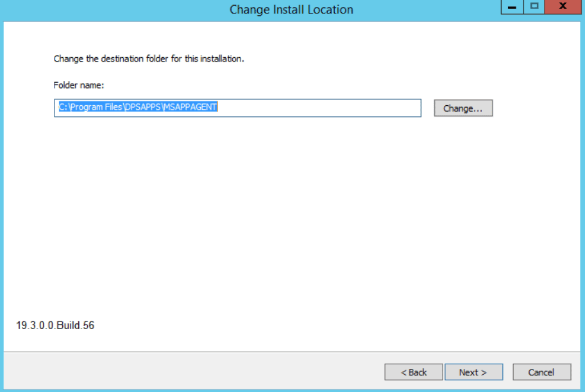The height and width of the screenshot is (392, 585).
Task: Click empty space inside Folder name field
Action: point(321,108)
